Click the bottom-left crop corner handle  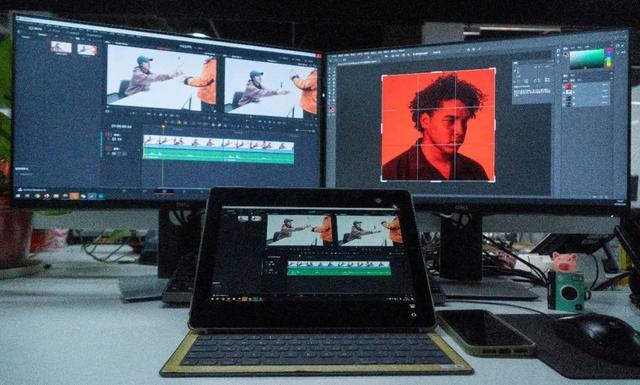(x=382, y=179)
